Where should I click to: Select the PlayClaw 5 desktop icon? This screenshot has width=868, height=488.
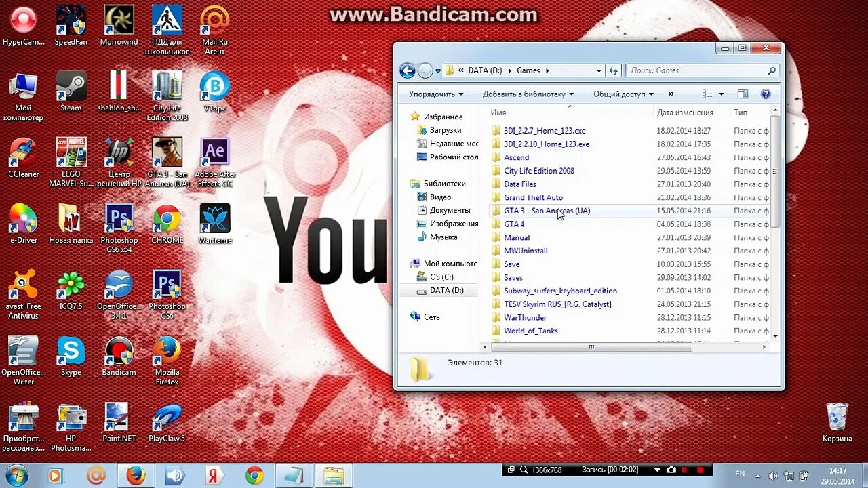click(x=167, y=422)
